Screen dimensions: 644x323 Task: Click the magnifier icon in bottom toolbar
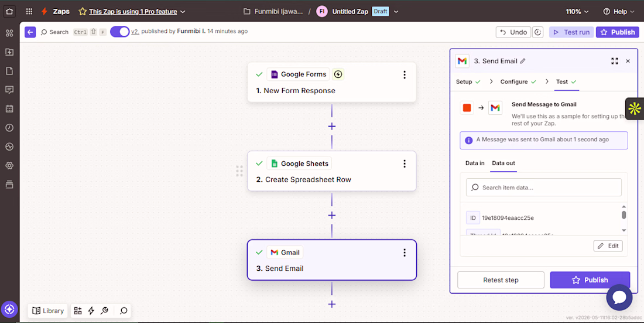124,311
